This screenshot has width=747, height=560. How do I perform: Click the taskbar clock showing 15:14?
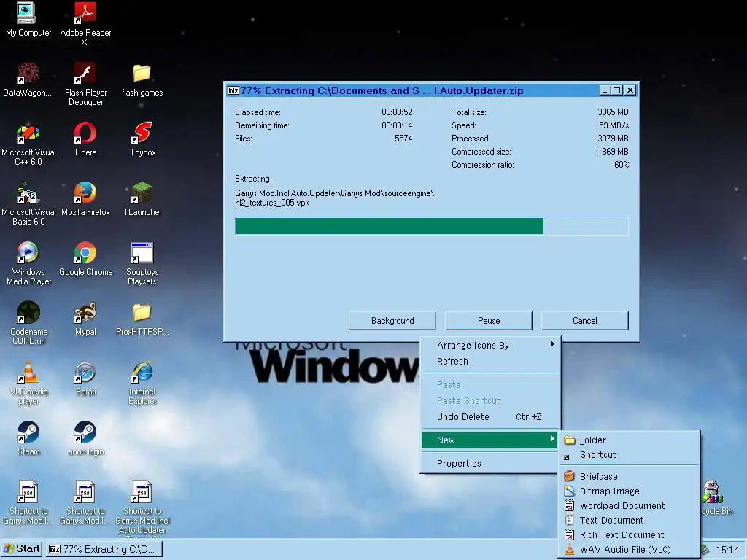click(727, 550)
